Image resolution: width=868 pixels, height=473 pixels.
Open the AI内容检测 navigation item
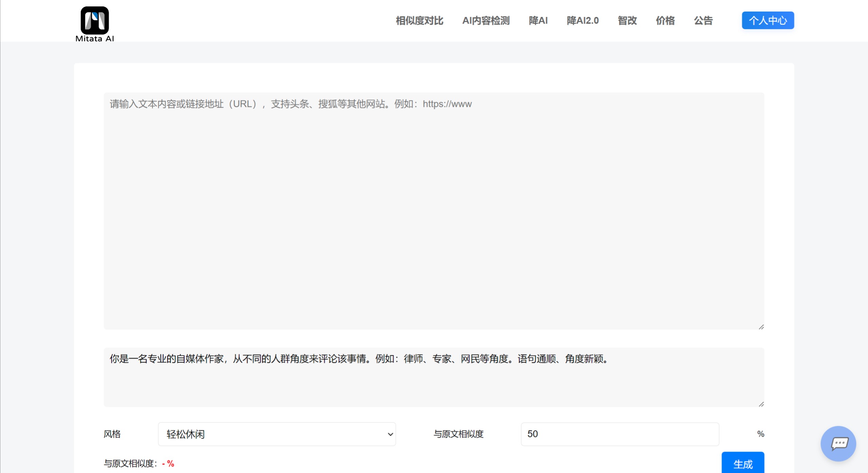(x=486, y=21)
